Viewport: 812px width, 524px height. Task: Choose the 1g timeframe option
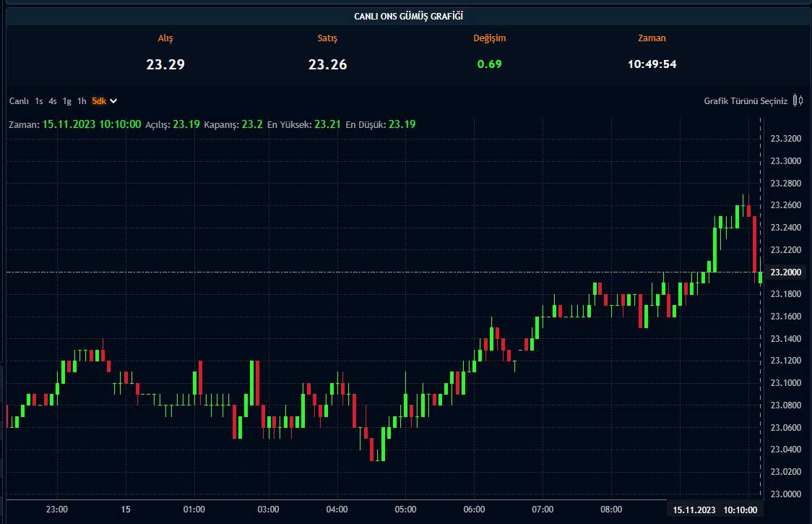[66, 101]
